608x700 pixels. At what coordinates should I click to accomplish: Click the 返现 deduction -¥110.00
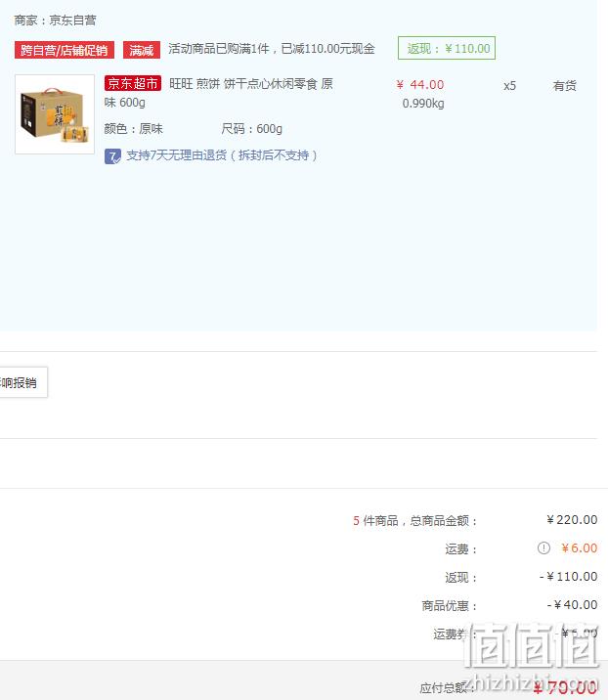pos(568,577)
